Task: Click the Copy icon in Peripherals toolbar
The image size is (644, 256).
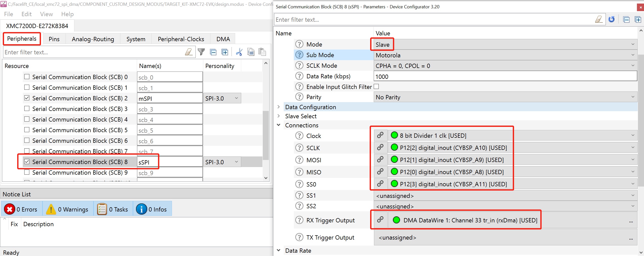Action: [251, 52]
